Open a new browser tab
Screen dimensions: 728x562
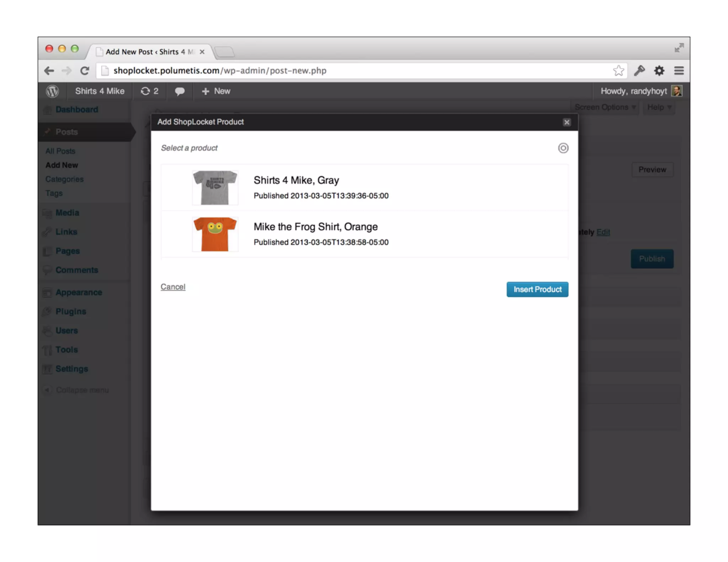(225, 52)
